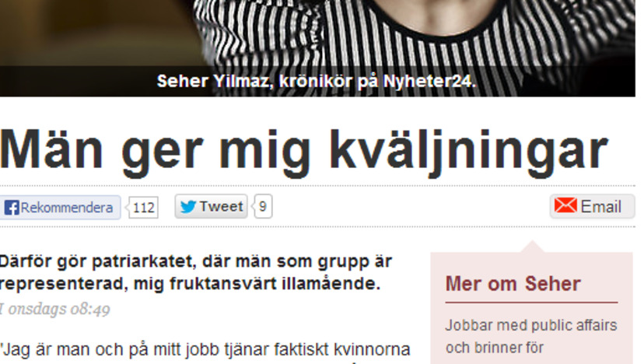Click the Facebook logo icon

point(12,208)
